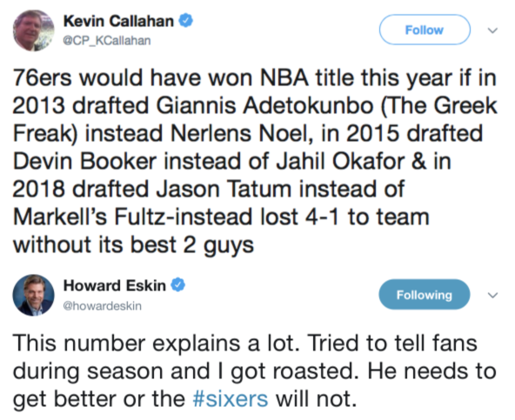Click the Howard Eskin display name

115,285
